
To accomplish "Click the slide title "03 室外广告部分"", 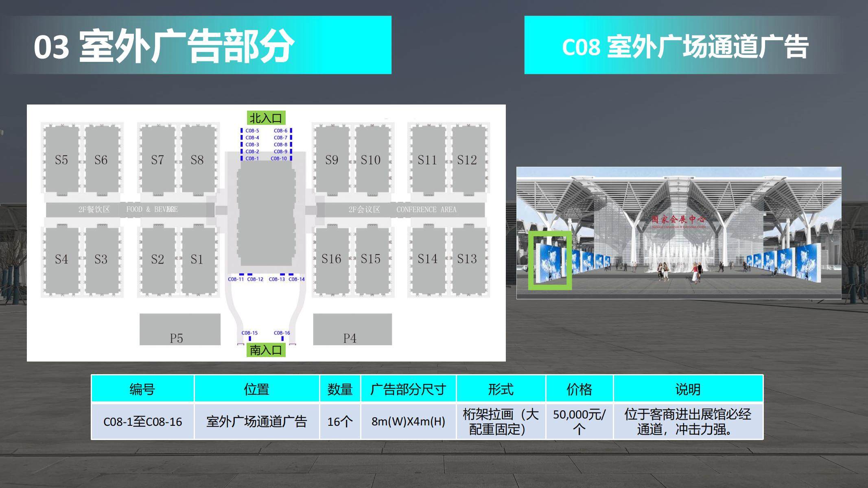I will point(164,46).
